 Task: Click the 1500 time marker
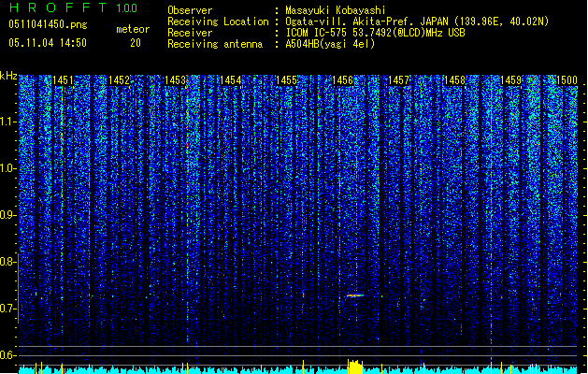pyautogui.click(x=566, y=80)
